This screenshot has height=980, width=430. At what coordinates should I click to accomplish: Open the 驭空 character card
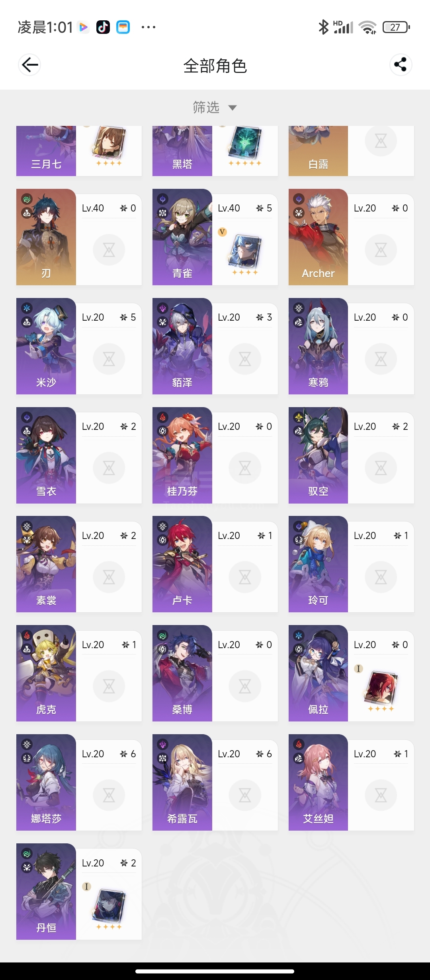[x=351, y=455]
